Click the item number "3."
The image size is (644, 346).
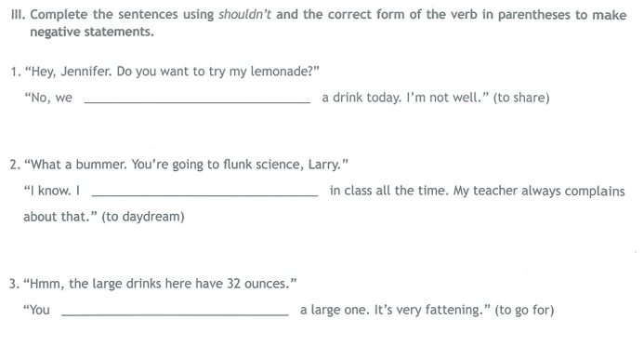(x=14, y=284)
